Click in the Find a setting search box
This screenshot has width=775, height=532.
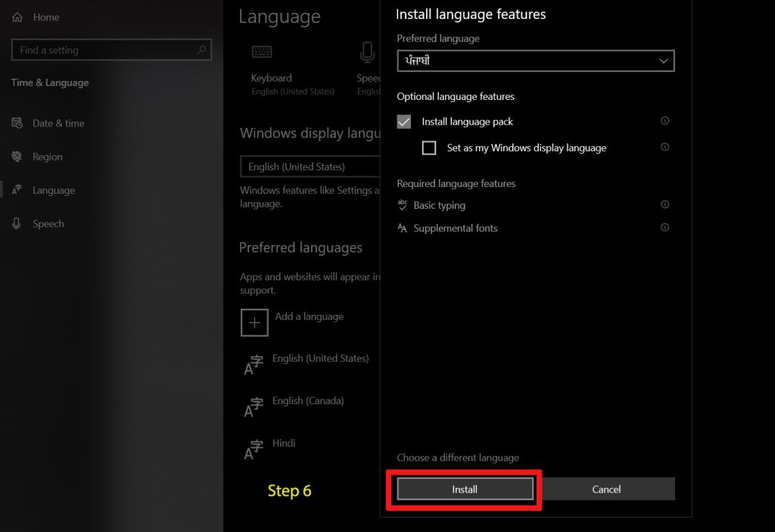click(x=112, y=50)
